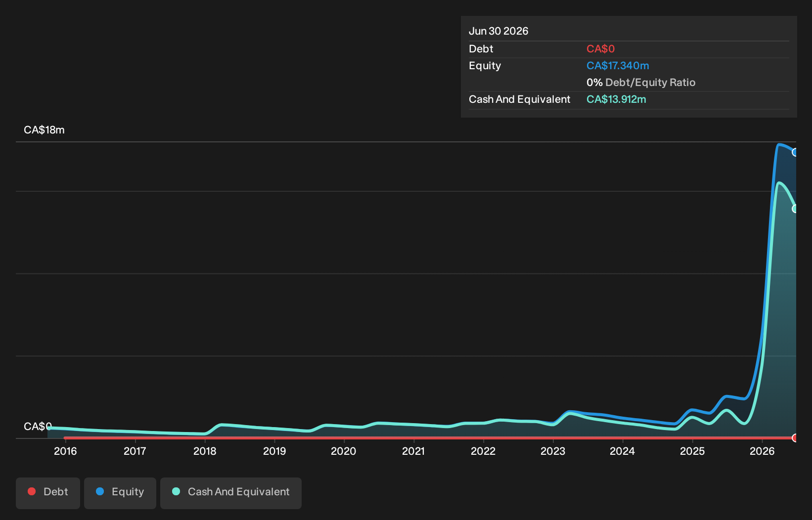Click the Jun 30 2026 tooltip date
Viewport: 812px width, 520px height.
[x=498, y=31]
